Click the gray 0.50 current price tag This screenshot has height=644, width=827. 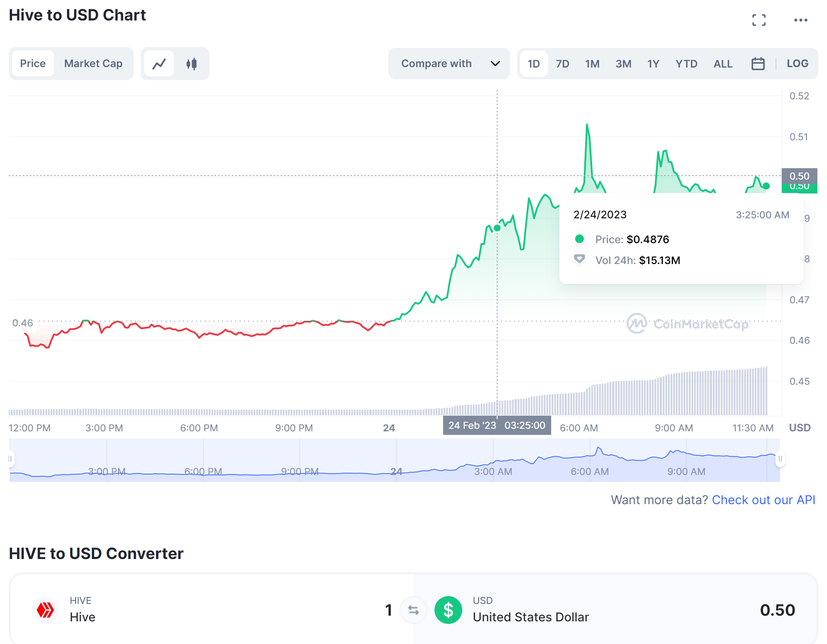(799, 176)
